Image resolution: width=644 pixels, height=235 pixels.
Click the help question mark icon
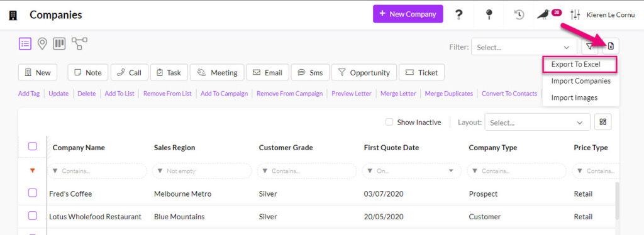(x=458, y=14)
